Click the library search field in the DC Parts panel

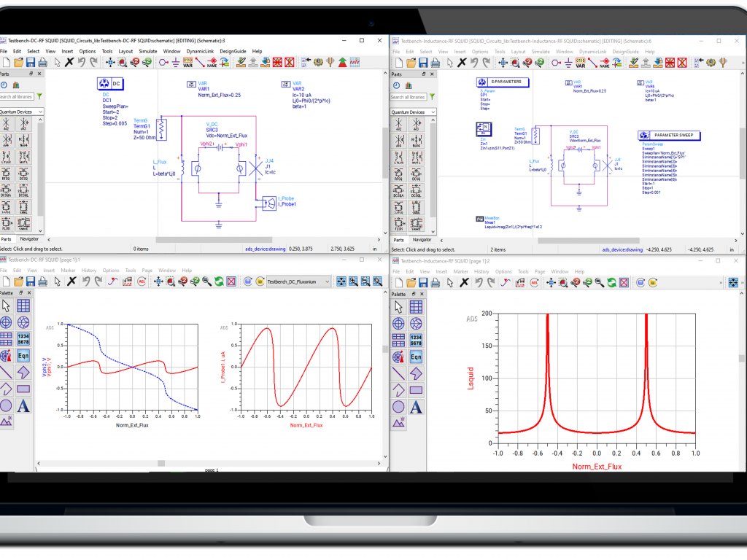click(16, 96)
